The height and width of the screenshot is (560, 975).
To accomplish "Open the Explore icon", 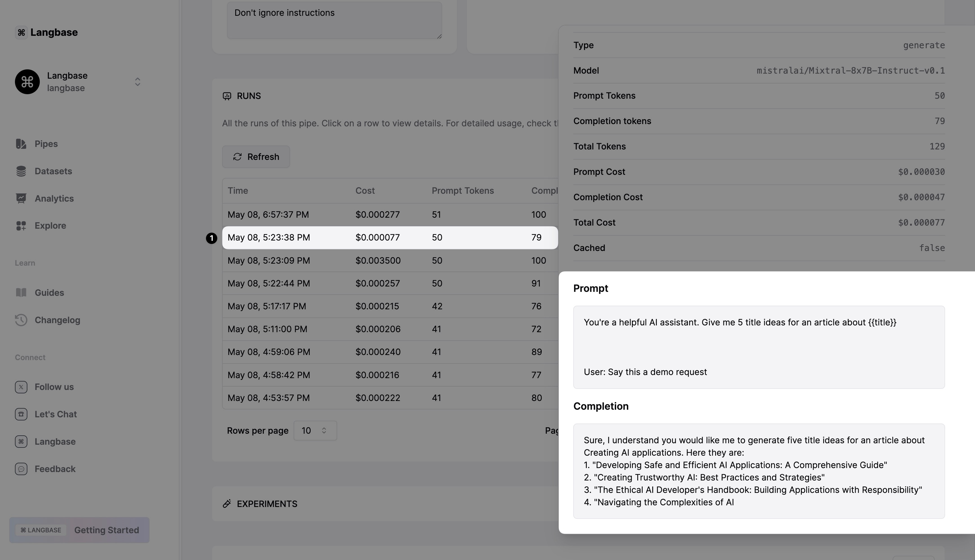I will pos(21,226).
